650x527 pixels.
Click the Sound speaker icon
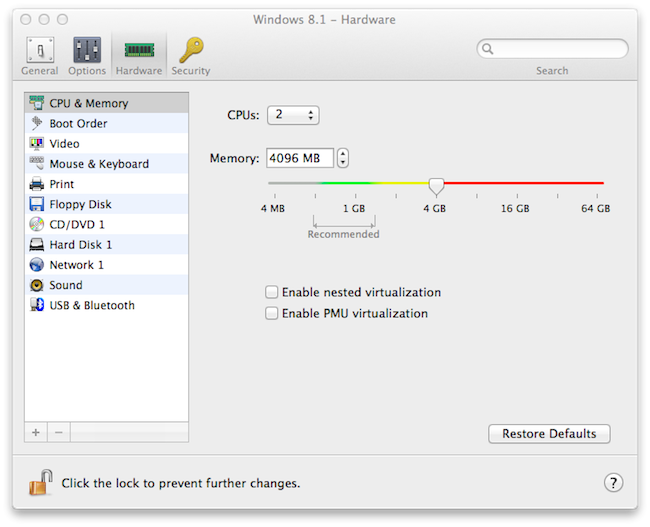point(37,285)
